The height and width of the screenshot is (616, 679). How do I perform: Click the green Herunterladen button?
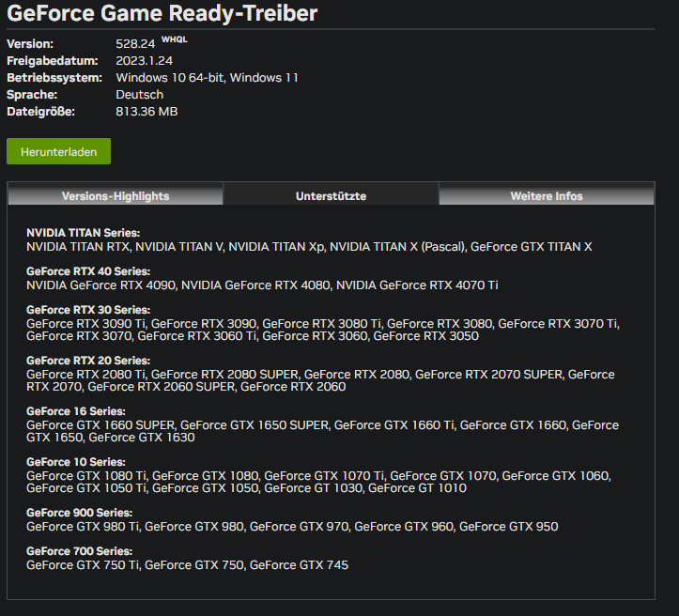tap(58, 151)
